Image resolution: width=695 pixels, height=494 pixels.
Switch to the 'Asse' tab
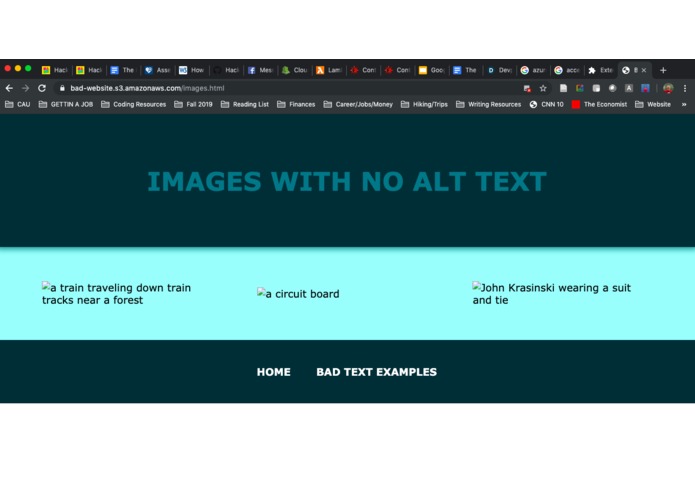coord(158,70)
